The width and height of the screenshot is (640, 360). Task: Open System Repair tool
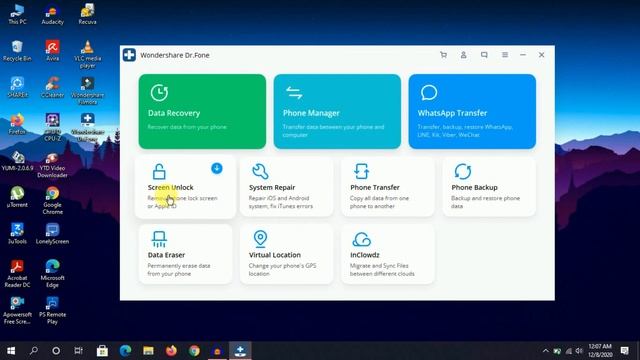pyautogui.click(x=287, y=187)
